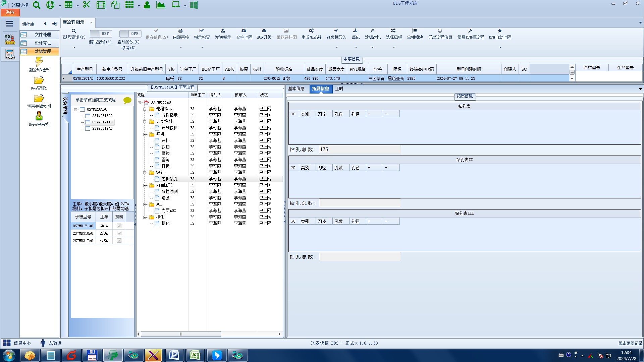Click 型号查询(F) search button

[74, 34]
